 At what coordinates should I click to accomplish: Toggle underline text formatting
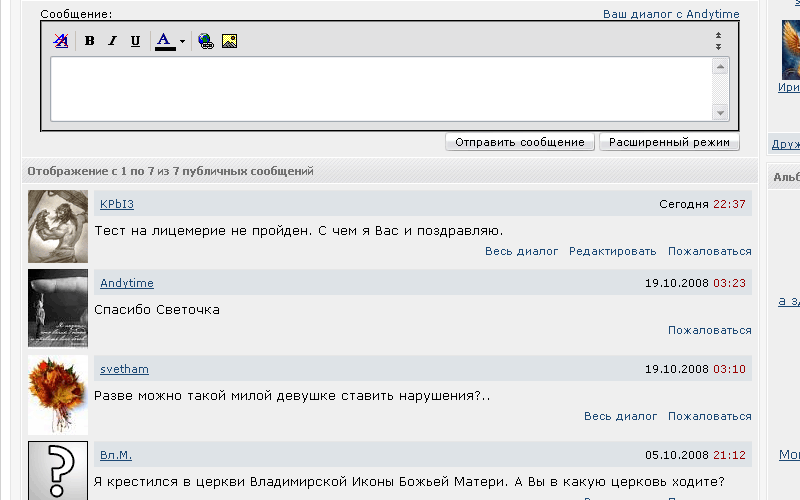(x=135, y=41)
